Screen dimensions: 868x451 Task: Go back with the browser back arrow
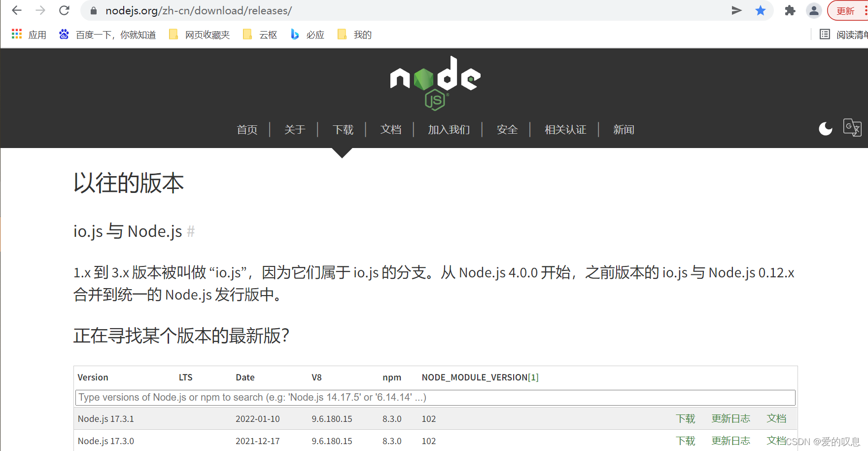[16, 10]
